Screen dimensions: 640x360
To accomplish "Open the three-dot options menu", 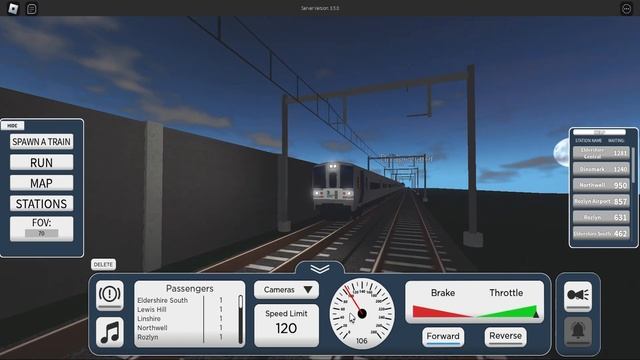I will point(626,9).
